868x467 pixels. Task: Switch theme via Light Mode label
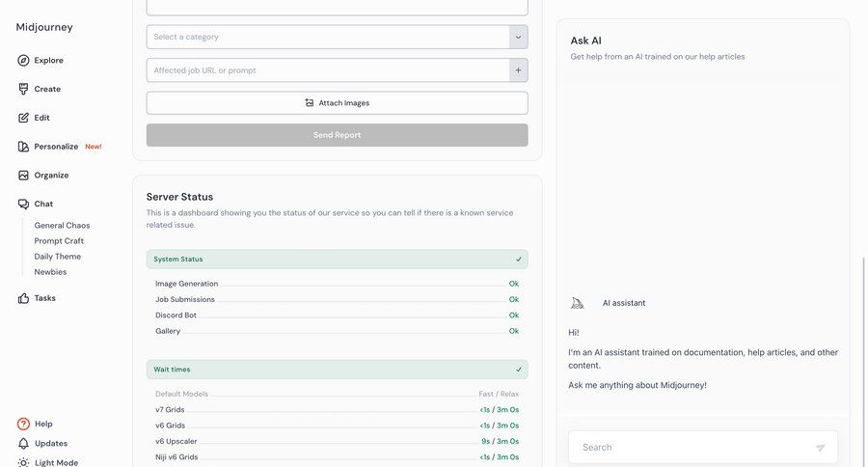[x=57, y=462]
